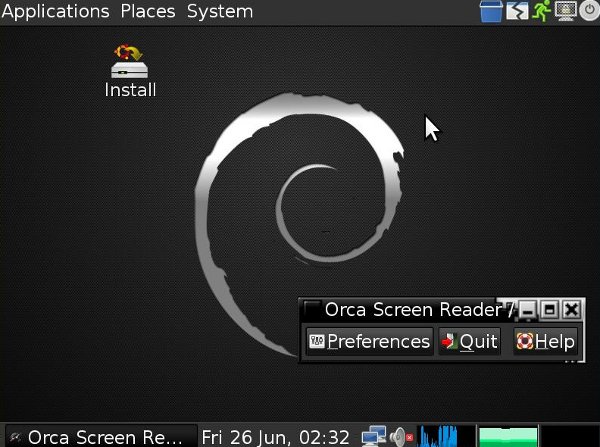
Task: Click the network computers tray icon
Action: [x=373, y=436]
